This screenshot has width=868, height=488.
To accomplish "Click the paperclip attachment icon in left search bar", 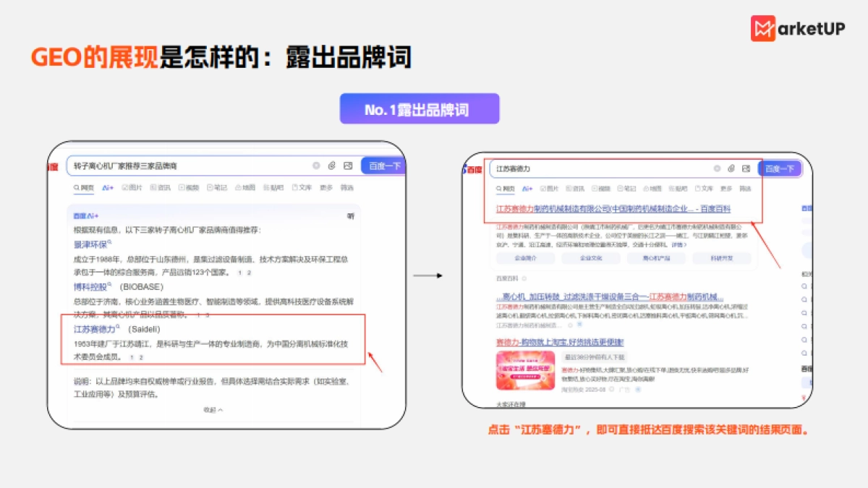I will coord(331,166).
